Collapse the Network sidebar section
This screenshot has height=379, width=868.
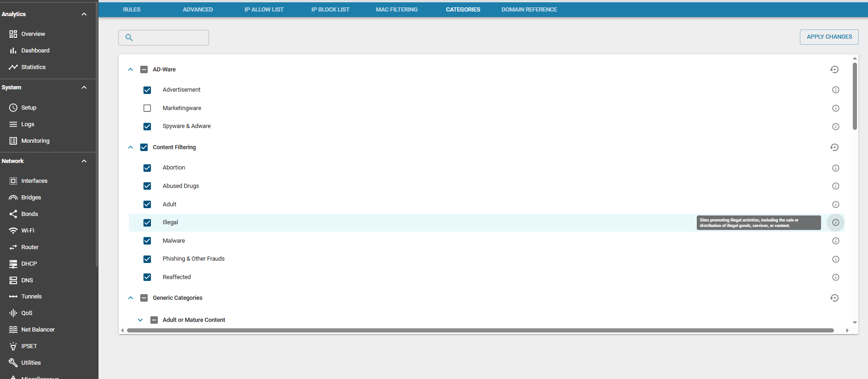[x=84, y=161]
